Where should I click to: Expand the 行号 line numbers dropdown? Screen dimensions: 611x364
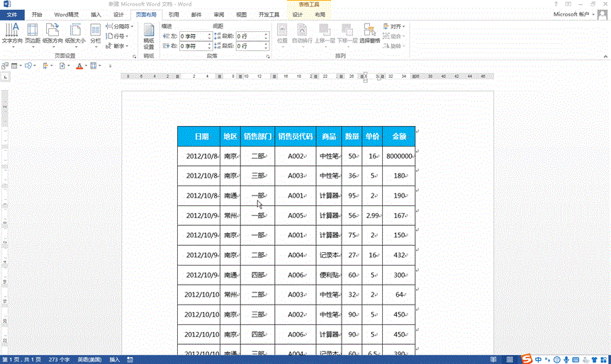point(118,36)
